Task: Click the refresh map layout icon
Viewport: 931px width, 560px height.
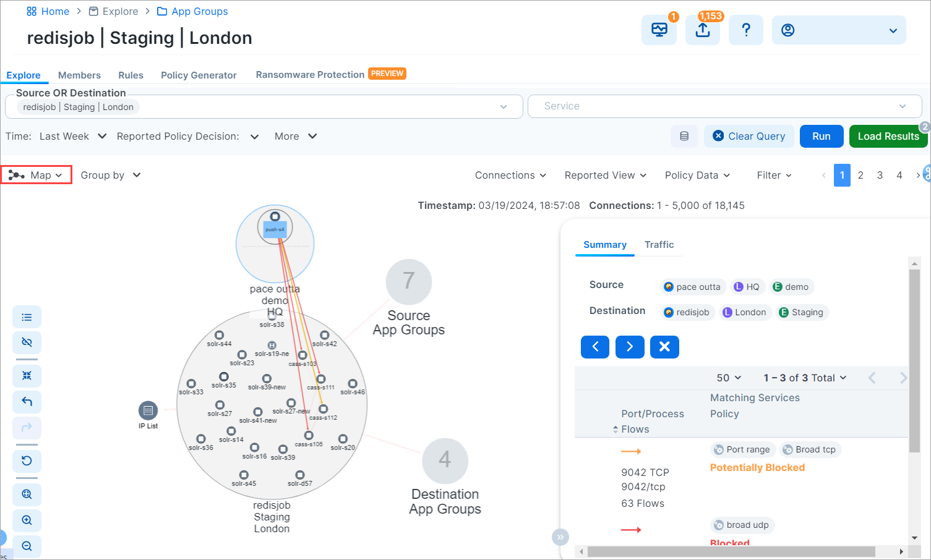Action: 27,461
